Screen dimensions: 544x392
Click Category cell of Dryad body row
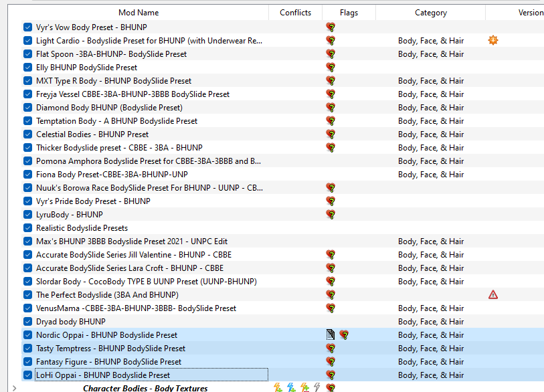[430, 322]
